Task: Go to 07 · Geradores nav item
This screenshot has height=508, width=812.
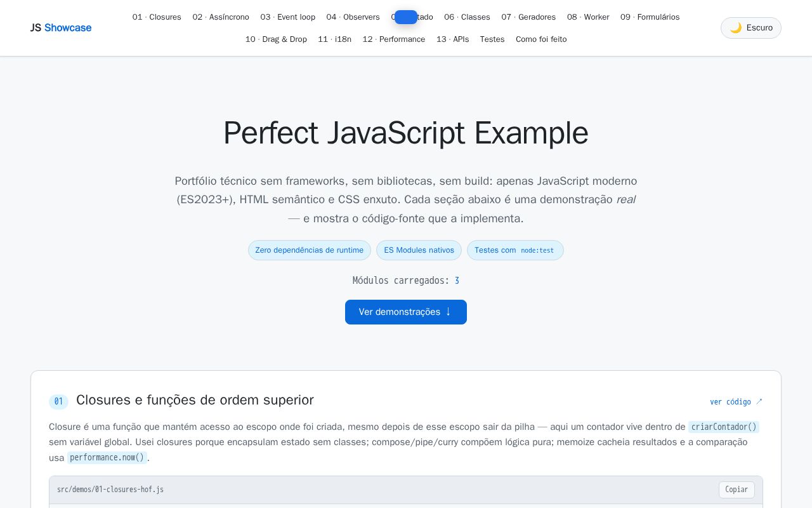Action: pyautogui.click(x=528, y=17)
